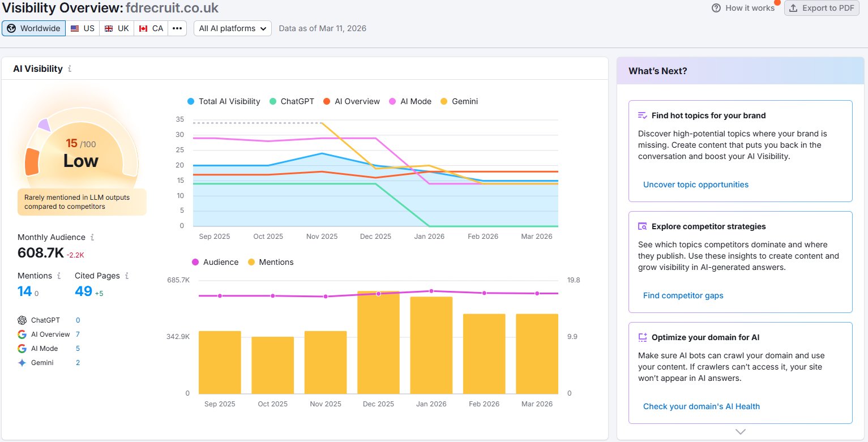868x442 pixels.
Task: Click the fdrecruit.co.uk domain title
Action: (x=172, y=8)
